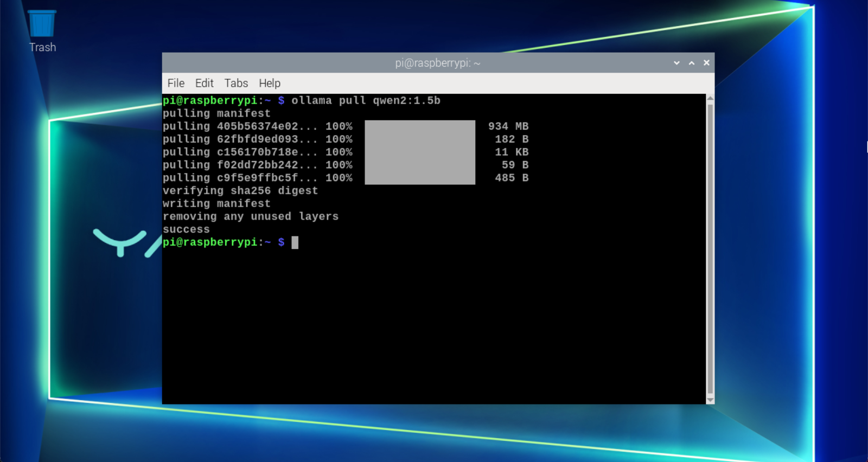Image resolution: width=868 pixels, height=462 pixels.
Task: Close the pi@raspberrypi terminal window
Action: pos(706,63)
